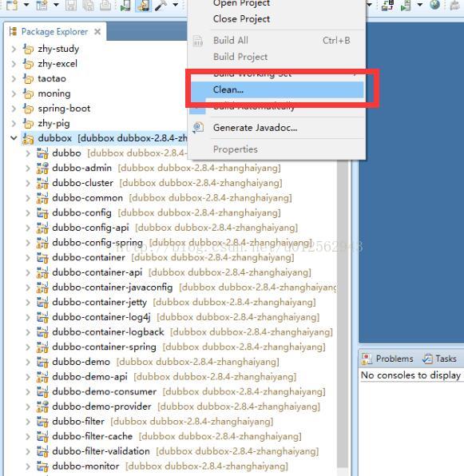Select the dubbo-filter-validation module

[x=101, y=450]
